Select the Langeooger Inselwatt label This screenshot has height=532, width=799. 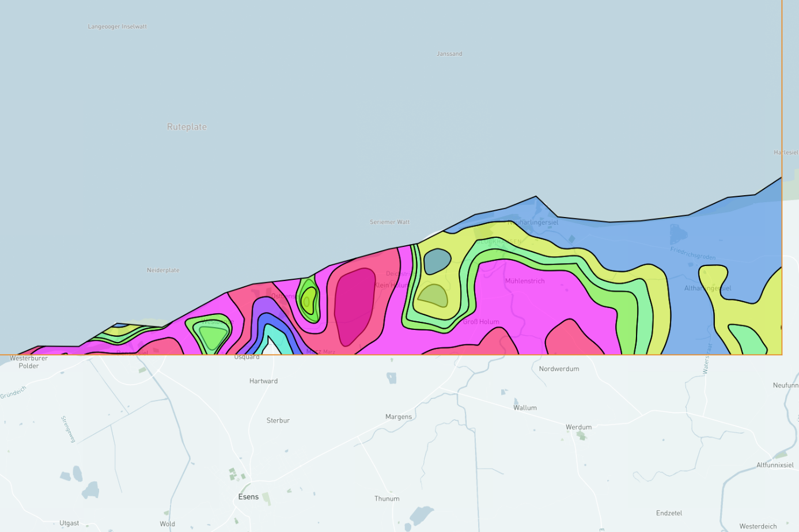point(117,26)
